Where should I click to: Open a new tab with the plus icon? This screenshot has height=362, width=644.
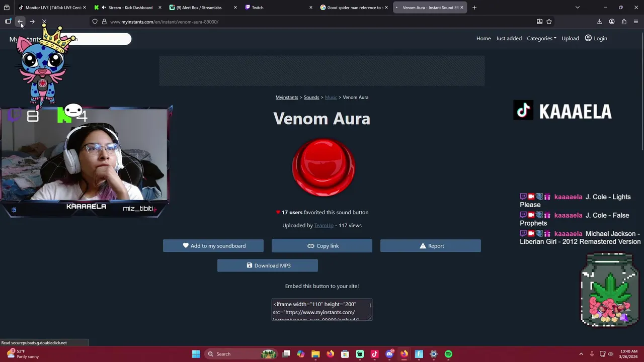click(474, 8)
